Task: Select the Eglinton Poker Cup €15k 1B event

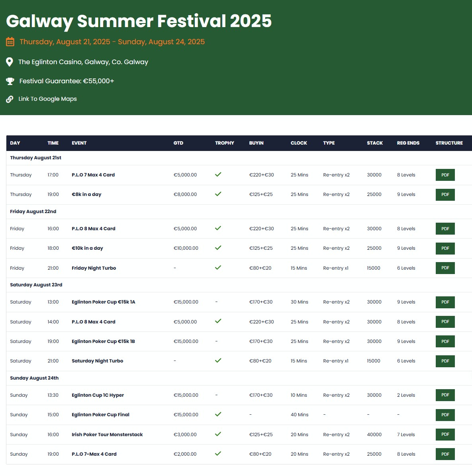Action: [x=103, y=341]
